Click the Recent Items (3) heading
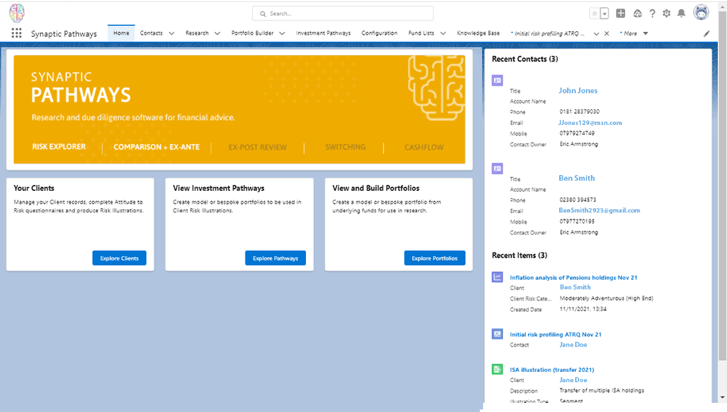The height and width of the screenshot is (412, 727). tap(519, 255)
